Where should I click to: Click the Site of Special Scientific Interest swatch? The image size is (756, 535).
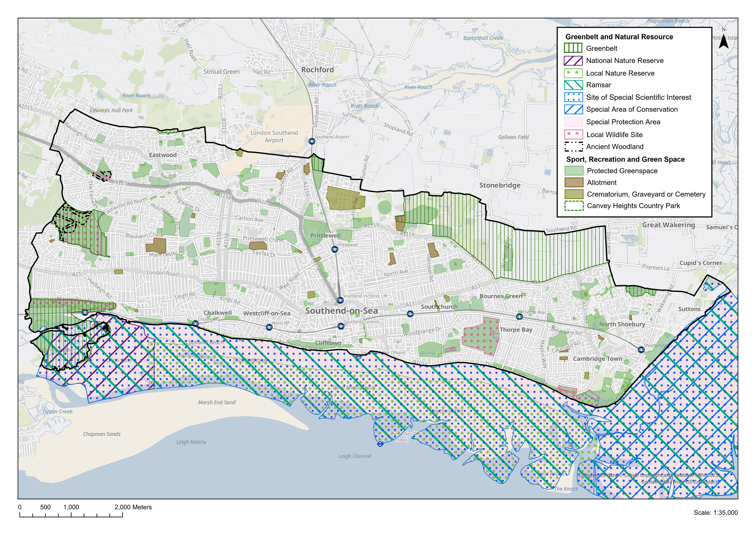(x=573, y=97)
